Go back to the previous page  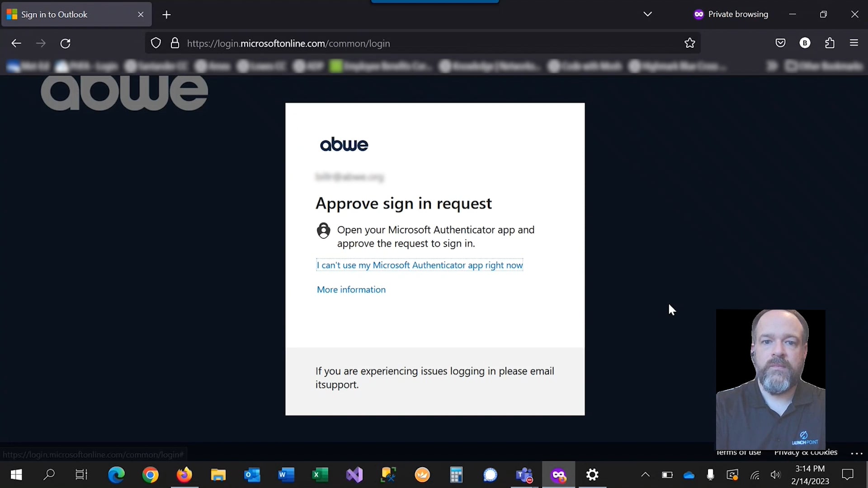(16, 43)
